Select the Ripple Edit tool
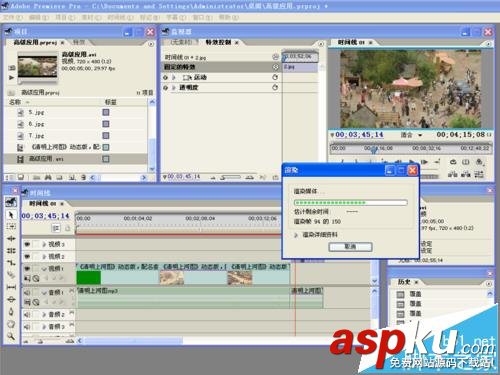This screenshot has width=500, height=375. pyautogui.click(x=11, y=239)
